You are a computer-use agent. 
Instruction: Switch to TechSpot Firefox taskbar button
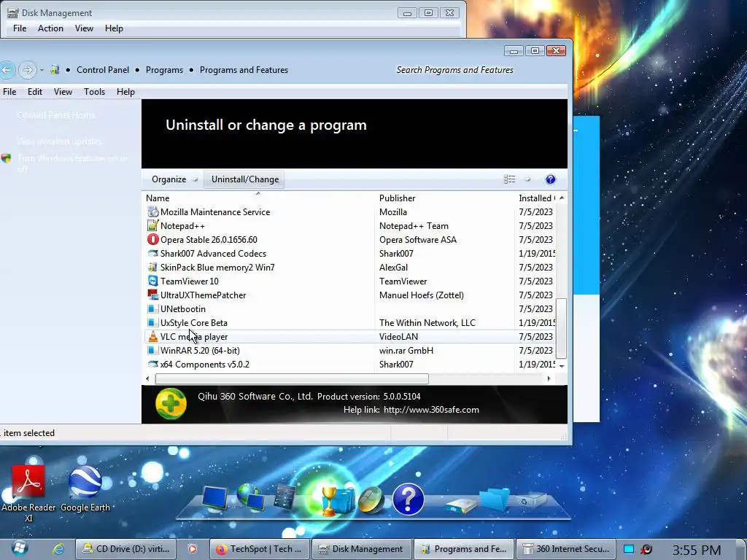coord(260,549)
